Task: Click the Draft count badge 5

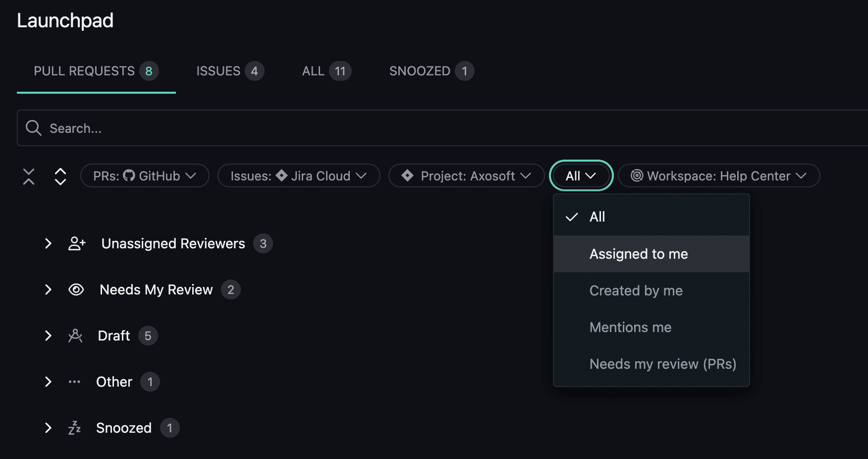Action: [148, 336]
